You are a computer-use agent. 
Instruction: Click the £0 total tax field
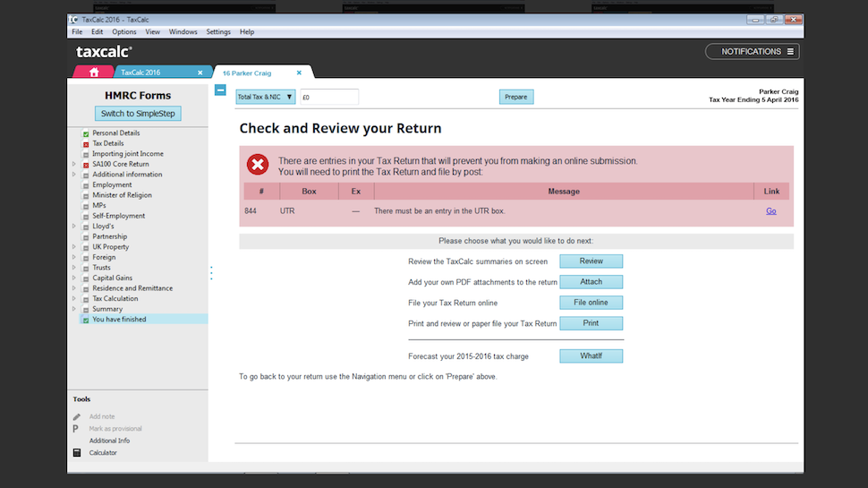click(x=329, y=97)
